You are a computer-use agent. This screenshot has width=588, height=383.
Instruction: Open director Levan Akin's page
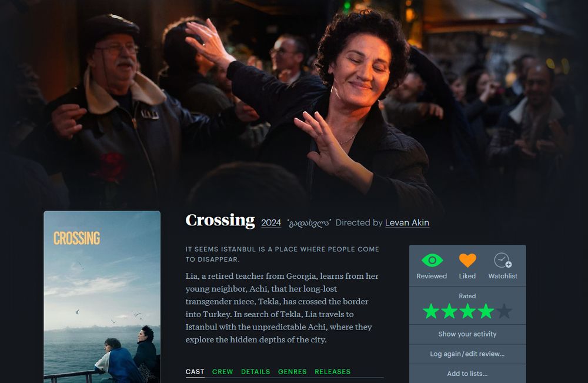click(x=407, y=223)
